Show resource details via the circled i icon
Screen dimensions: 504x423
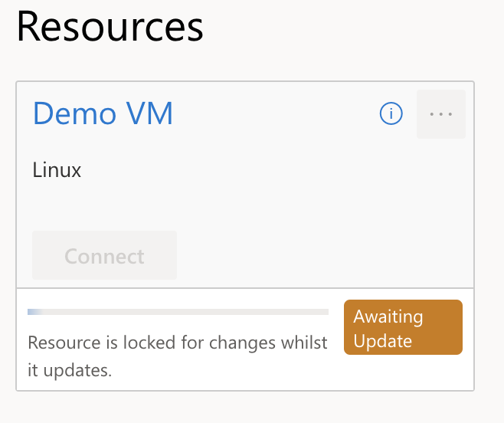(x=391, y=114)
